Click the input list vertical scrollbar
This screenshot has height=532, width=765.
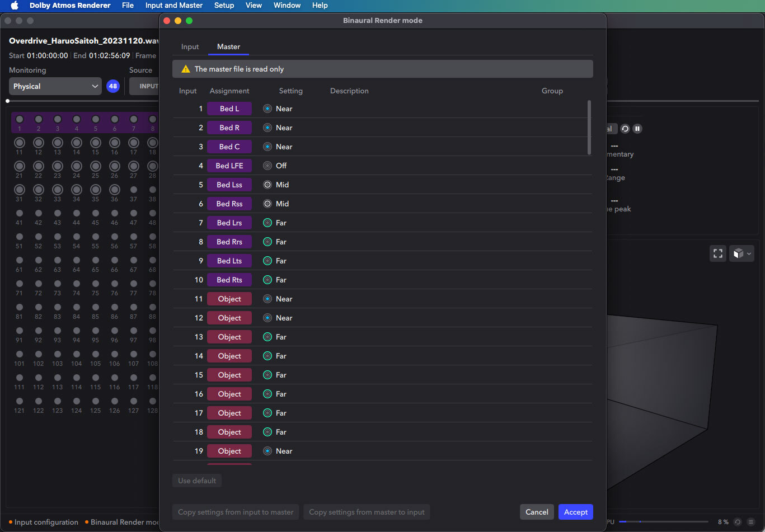click(589, 128)
